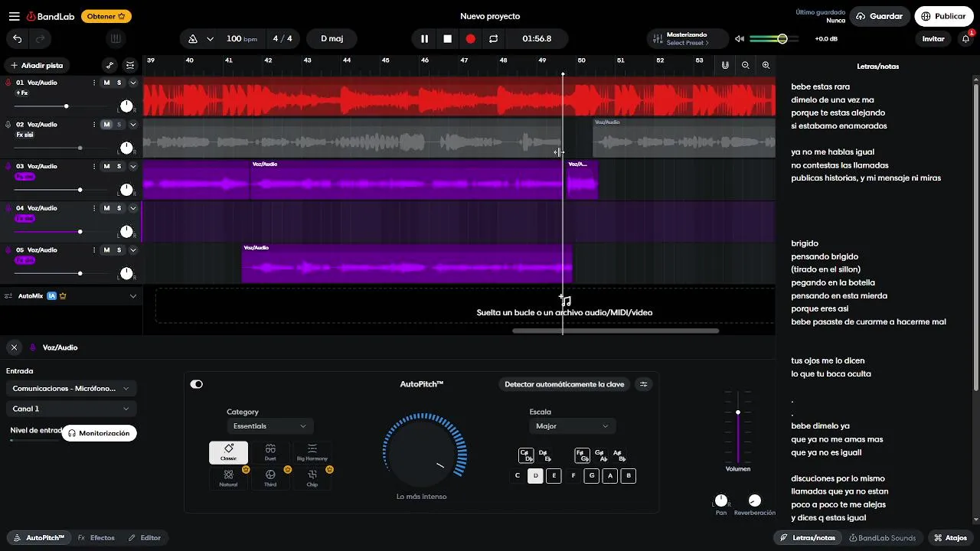
Task: Switch to the Editor tab
Action: tap(145, 538)
